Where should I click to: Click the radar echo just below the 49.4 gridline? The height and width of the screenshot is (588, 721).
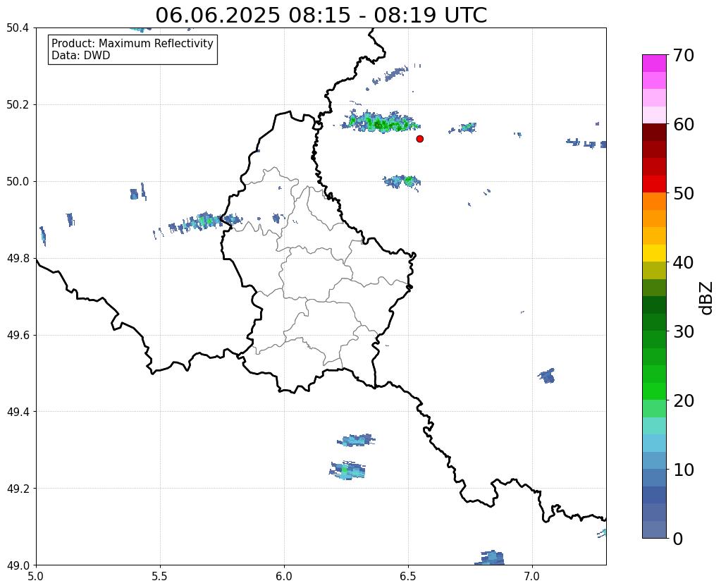356,441
